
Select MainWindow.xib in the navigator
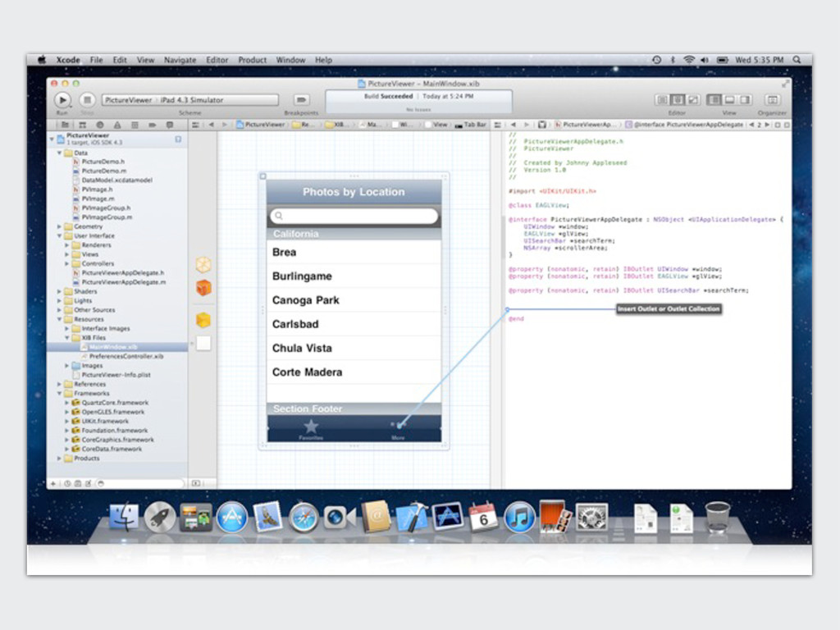coord(117,347)
